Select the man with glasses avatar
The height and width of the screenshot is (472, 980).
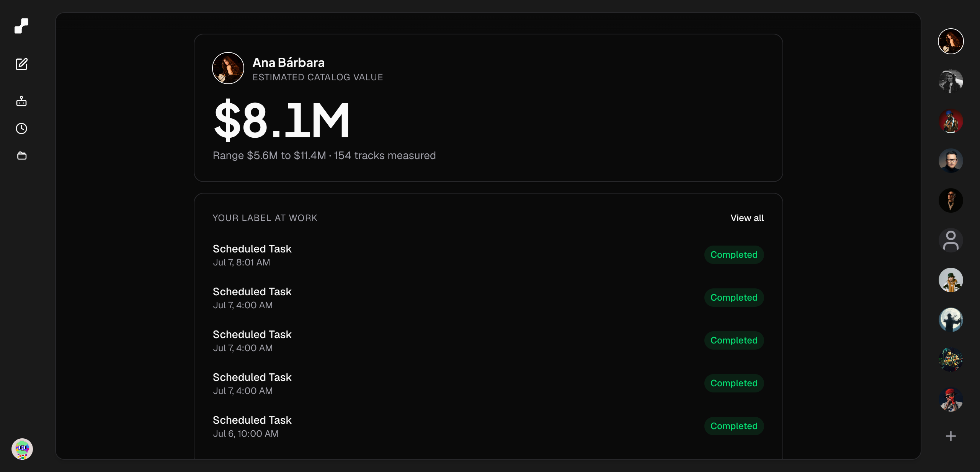coord(951,161)
